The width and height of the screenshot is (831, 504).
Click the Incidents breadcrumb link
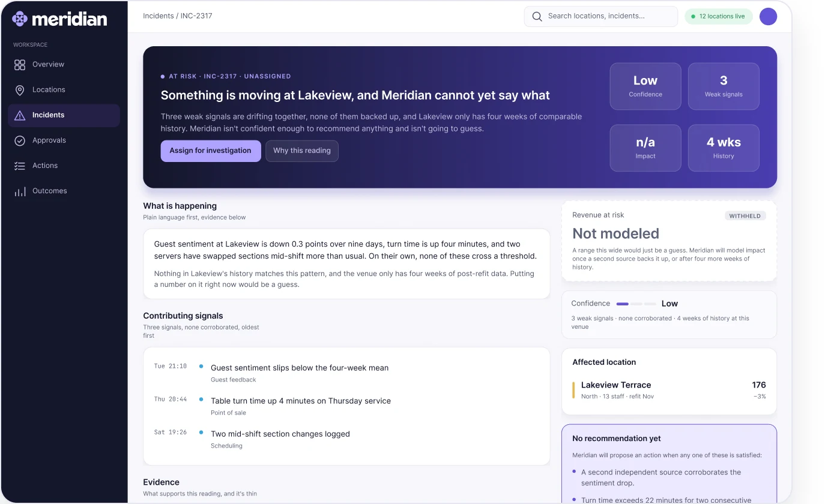(159, 16)
